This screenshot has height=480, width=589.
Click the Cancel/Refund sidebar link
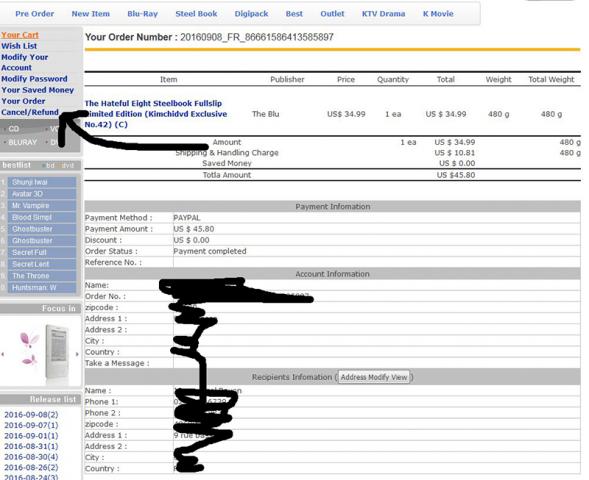click(30, 112)
